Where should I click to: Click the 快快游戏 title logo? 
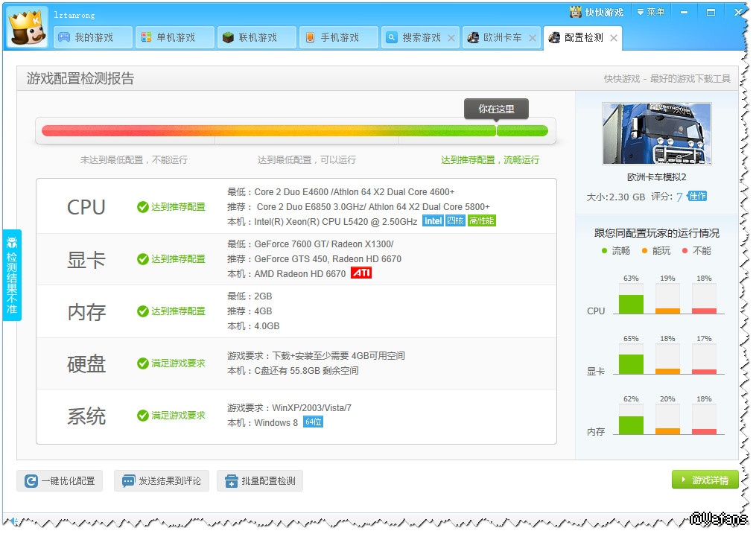click(597, 12)
